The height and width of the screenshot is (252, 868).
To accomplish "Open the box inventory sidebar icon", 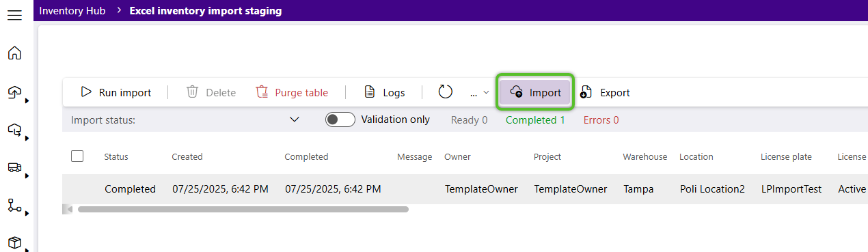I will [x=14, y=242].
